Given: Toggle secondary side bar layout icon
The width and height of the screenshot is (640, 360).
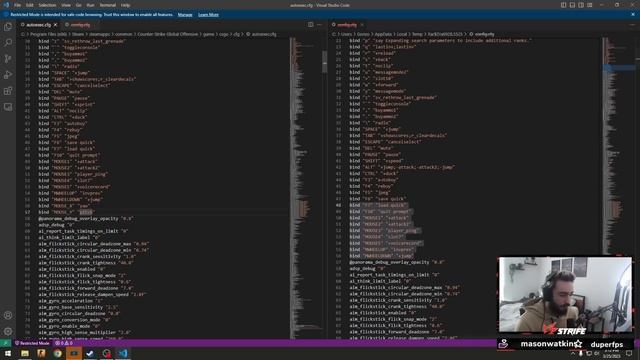Looking at the screenshot, I should pos(581,5).
